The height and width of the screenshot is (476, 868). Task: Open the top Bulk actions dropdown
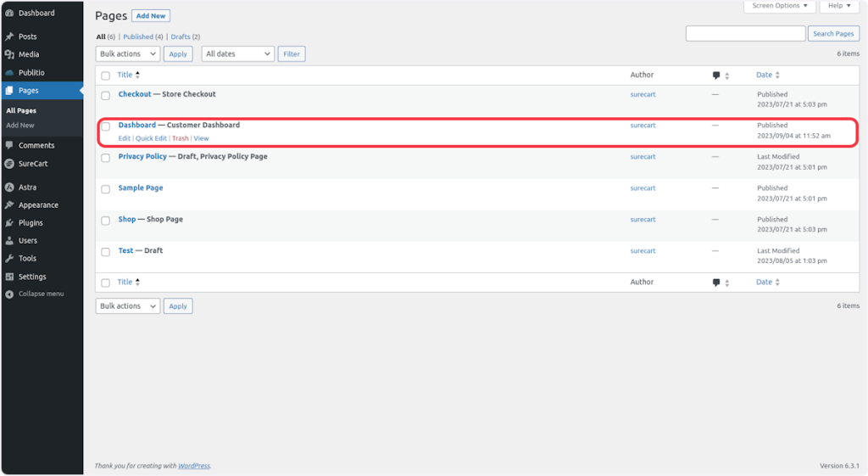click(127, 53)
